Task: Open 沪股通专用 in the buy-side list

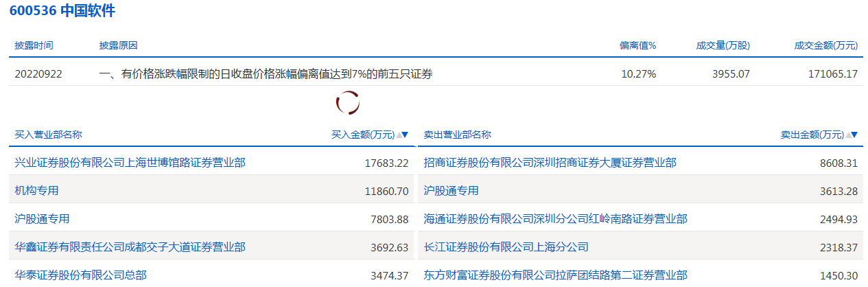Action: [x=42, y=219]
